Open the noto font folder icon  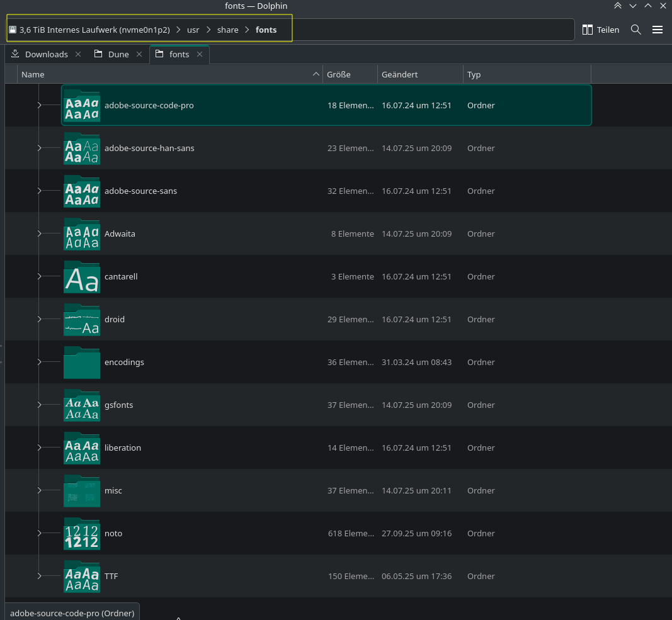(82, 534)
